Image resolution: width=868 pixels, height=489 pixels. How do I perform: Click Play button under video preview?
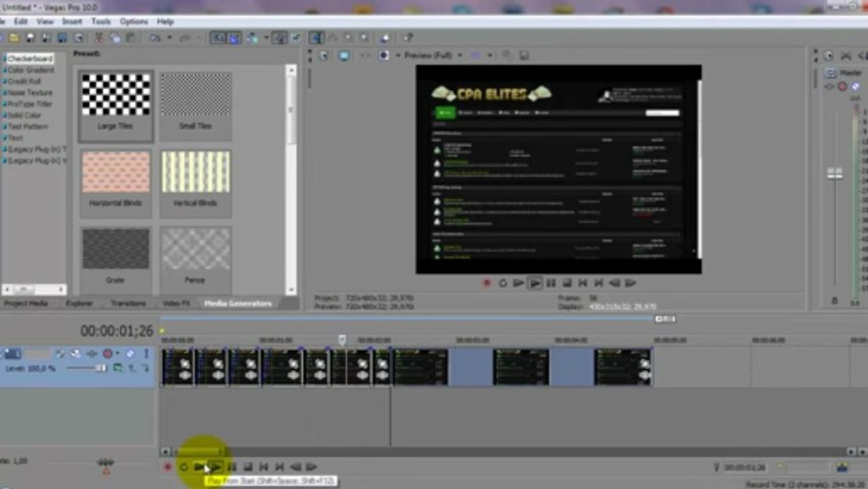click(535, 283)
